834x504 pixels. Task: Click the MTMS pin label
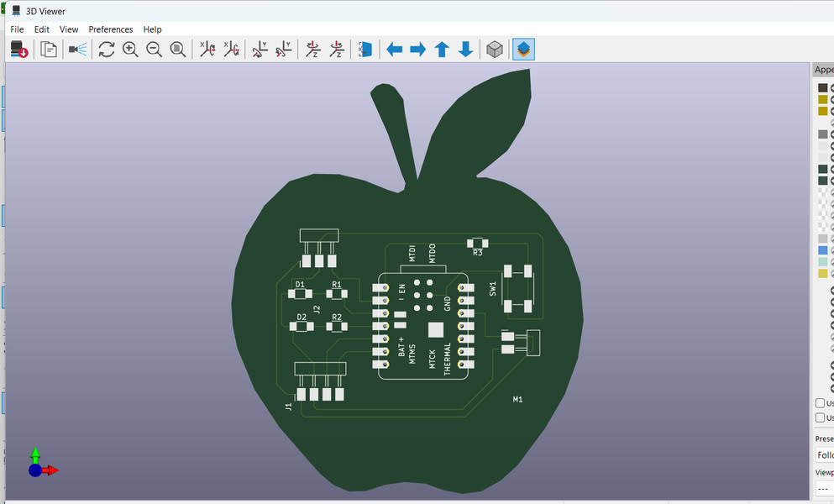(x=412, y=354)
